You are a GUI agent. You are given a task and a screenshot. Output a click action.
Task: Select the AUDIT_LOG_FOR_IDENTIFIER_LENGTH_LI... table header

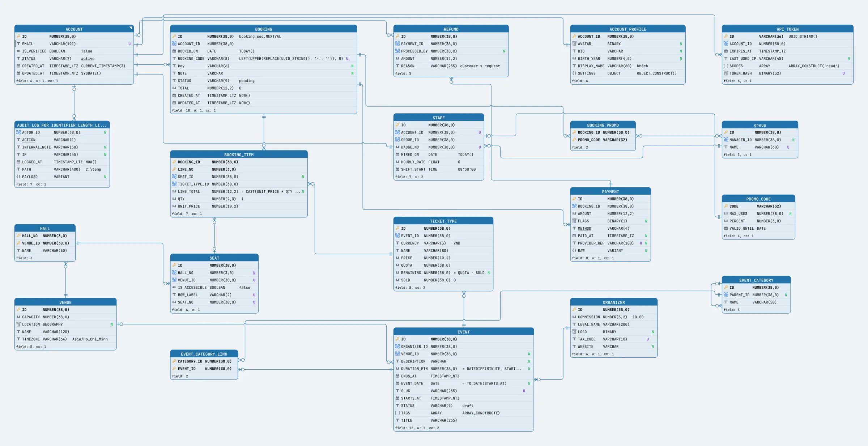tap(62, 125)
